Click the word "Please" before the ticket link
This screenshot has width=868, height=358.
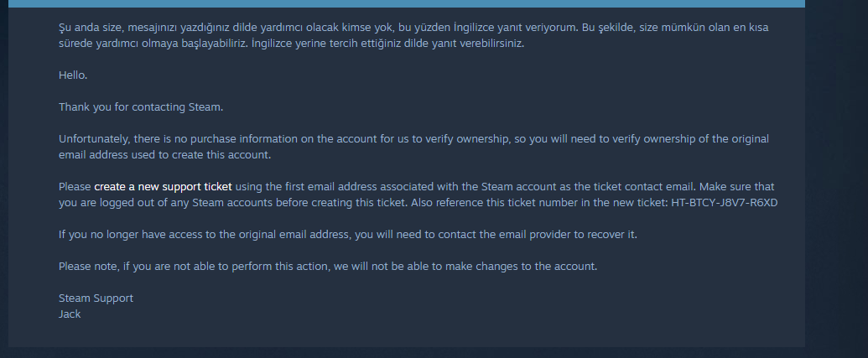click(x=75, y=186)
